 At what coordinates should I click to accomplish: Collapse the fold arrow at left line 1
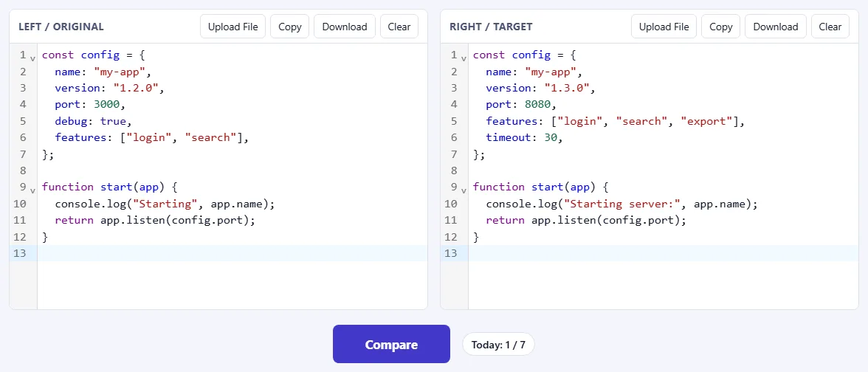[x=32, y=58]
